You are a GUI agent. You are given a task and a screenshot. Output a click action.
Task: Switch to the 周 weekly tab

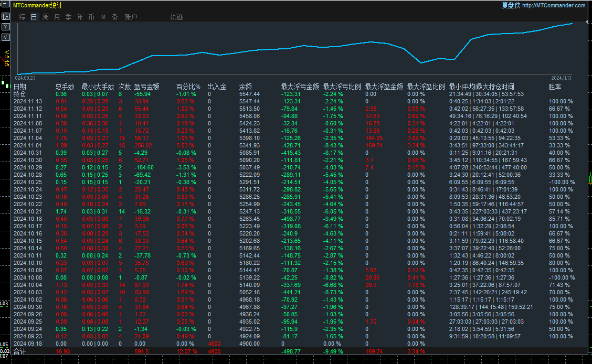[x=46, y=17]
